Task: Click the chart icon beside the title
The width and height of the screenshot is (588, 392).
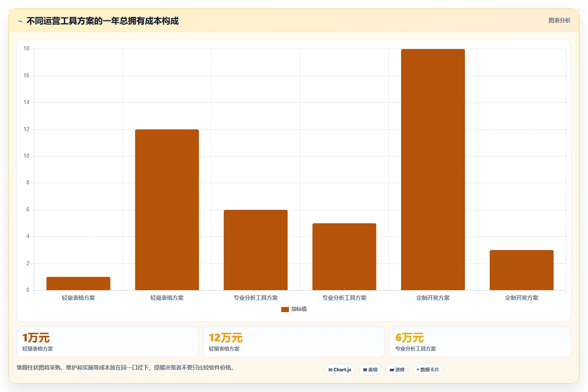Action: point(20,21)
